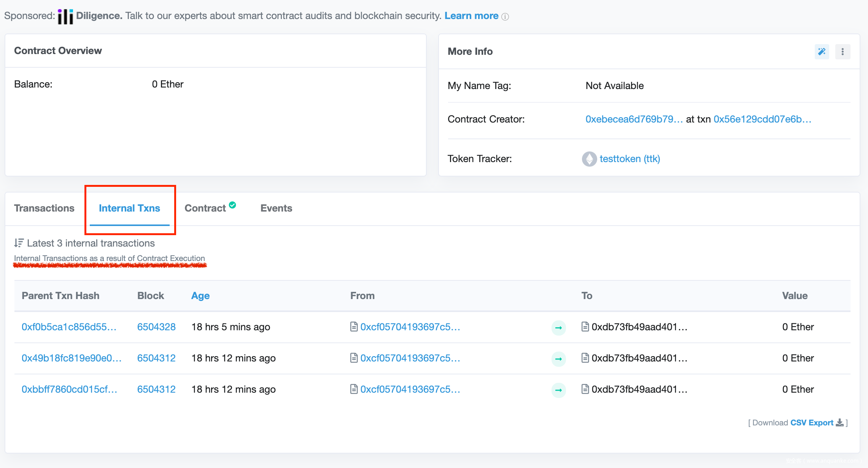This screenshot has width=868, height=468.
Task: Click the testtoken Ethereum token icon
Action: coord(589,159)
